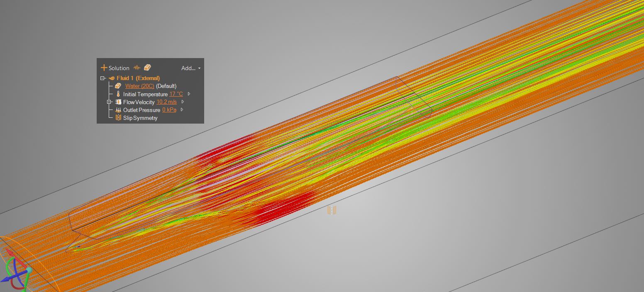
Task: Expand options arrow beside 10.2 m/s
Action: [183, 102]
